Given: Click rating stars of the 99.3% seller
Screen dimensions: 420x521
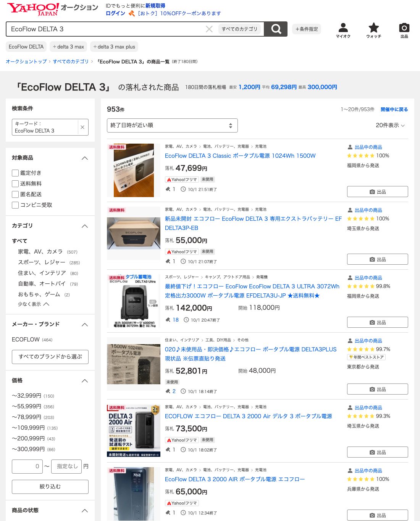Looking at the screenshot, I should (x=360, y=416).
